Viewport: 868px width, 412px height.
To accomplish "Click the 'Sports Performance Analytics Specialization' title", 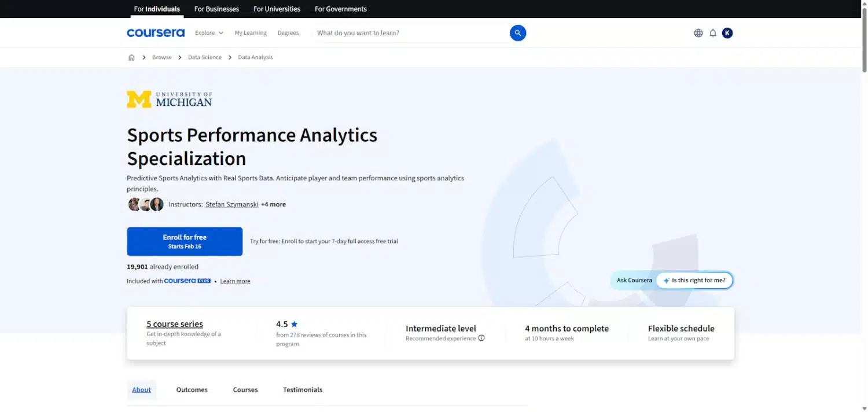I will point(252,146).
